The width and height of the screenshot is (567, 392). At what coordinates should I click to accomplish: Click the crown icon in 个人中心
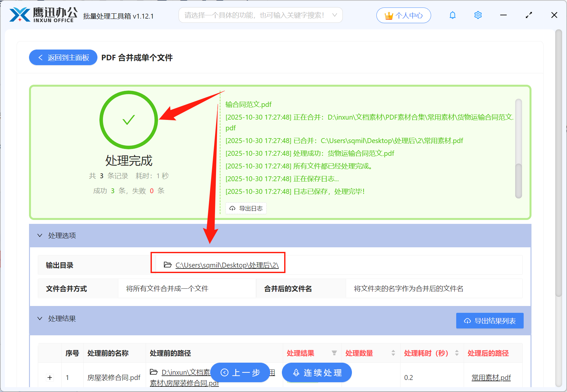click(388, 15)
